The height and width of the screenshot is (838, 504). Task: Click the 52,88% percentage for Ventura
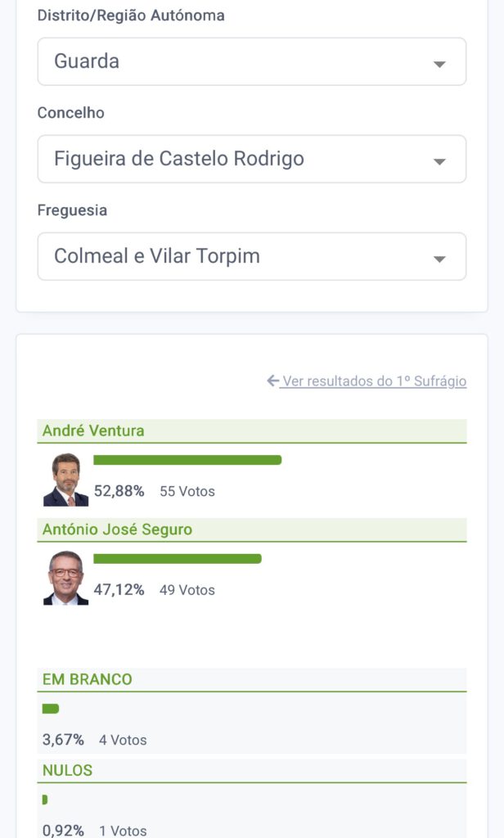[x=119, y=491]
